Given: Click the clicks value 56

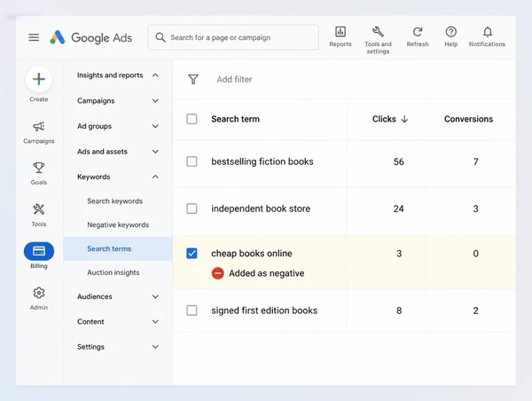Looking at the screenshot, I should (x=399, y=161).
